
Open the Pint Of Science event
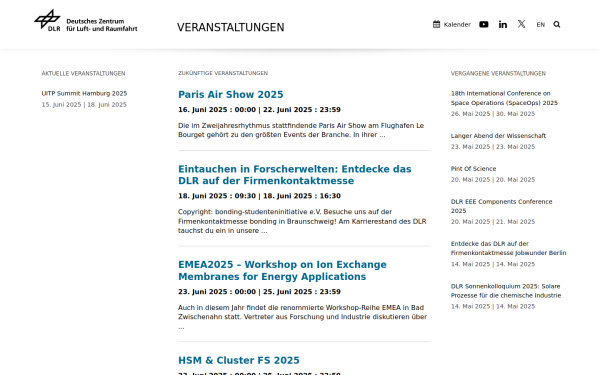[x=473, y=169]
